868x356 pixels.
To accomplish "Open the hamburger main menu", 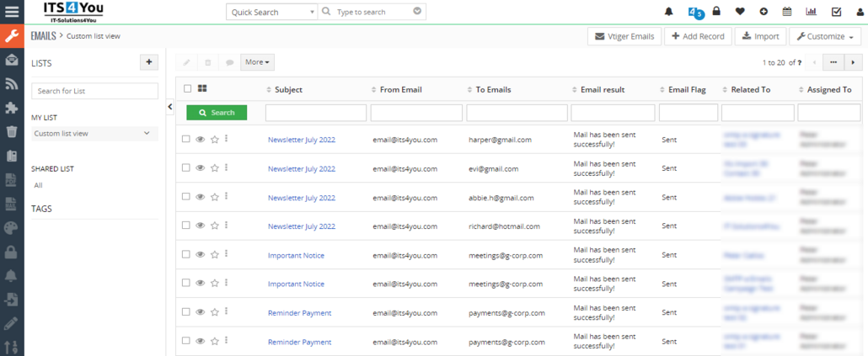I will click(x=12, y=12).
